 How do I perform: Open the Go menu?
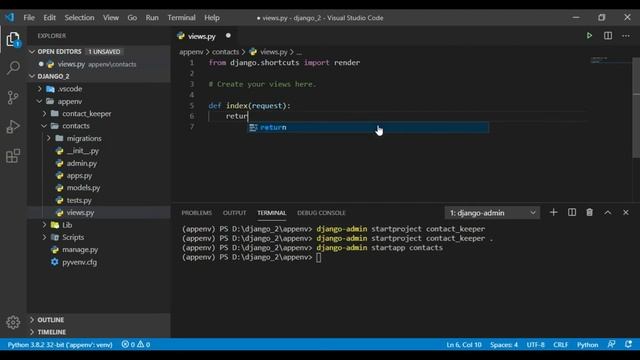click(x=132, y=18)
